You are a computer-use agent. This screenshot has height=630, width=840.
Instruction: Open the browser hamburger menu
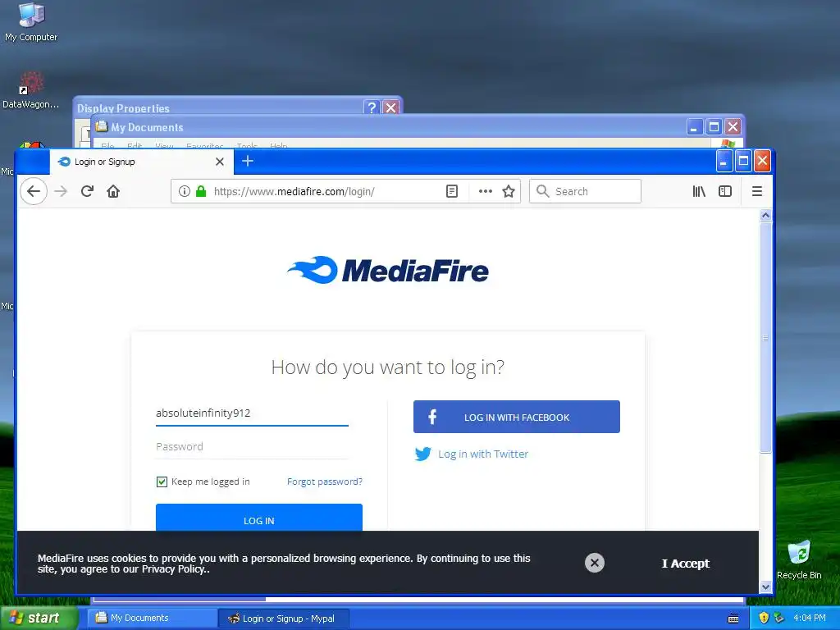tap(757, 191)
